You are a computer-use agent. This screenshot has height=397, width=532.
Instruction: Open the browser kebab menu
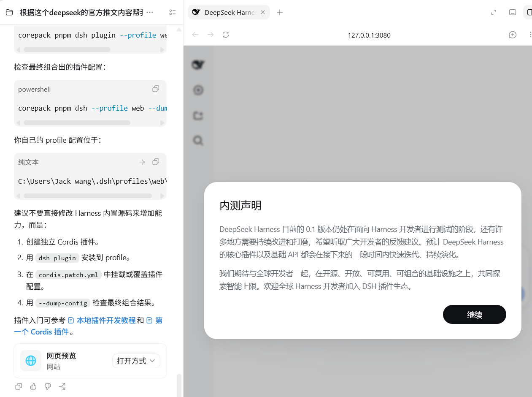(x=530, y=35)
